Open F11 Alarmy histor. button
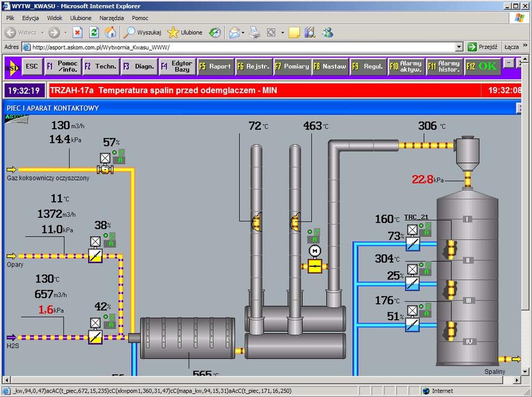 point(445,66)
